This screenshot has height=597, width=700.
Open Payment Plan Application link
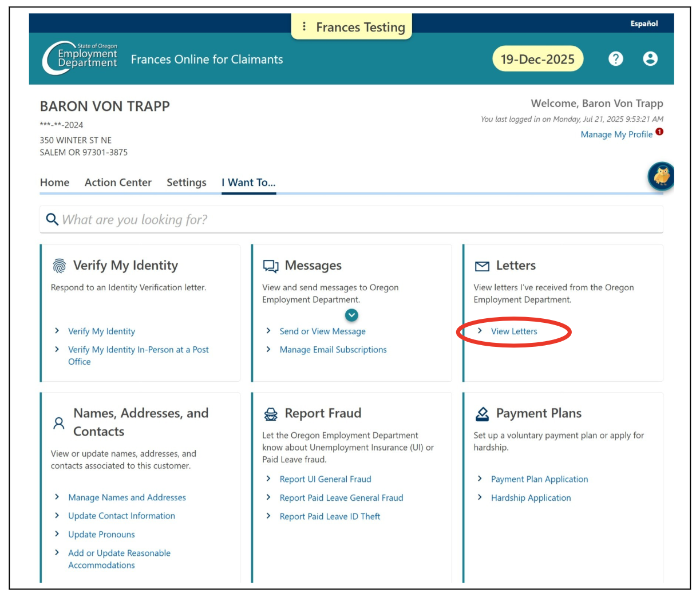coord(539,479)
